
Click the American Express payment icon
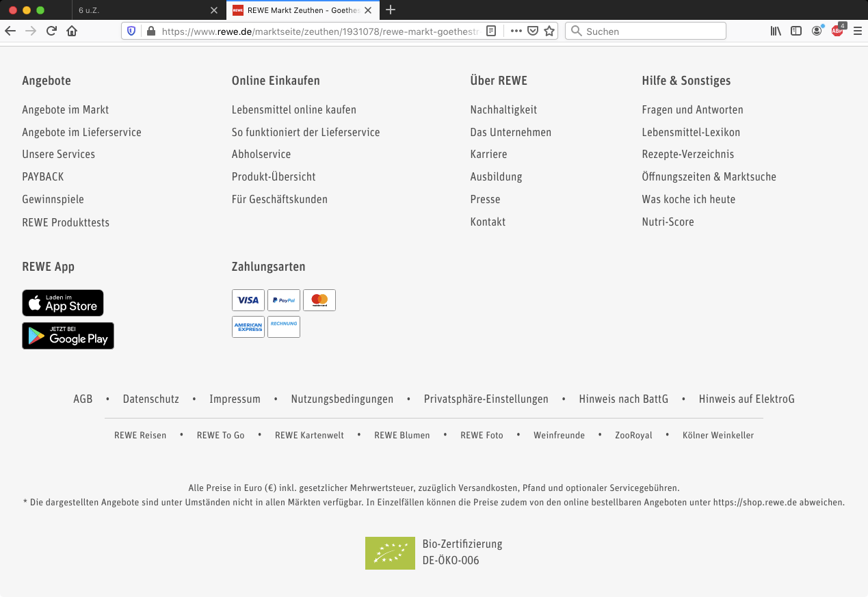248,327
